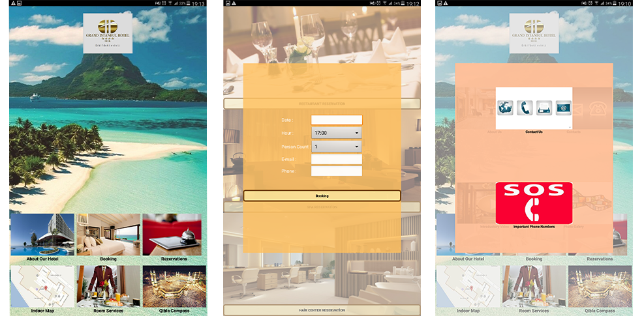Screen dimensions: 644x316
Task: Open dimmed Qibla Compass tile on right screen
Action: (600, 287)
